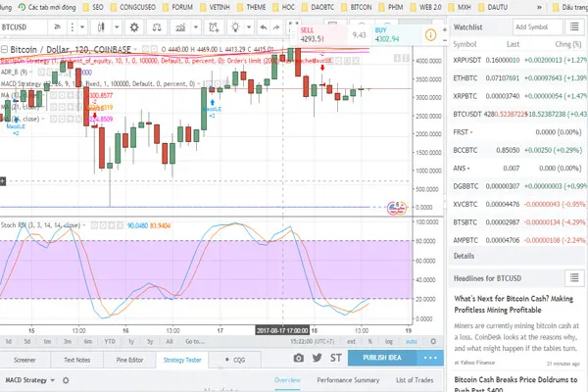This screenshot has width=588, height=392.
Task: Open the List of Trades tab
Action: (415, 380)
